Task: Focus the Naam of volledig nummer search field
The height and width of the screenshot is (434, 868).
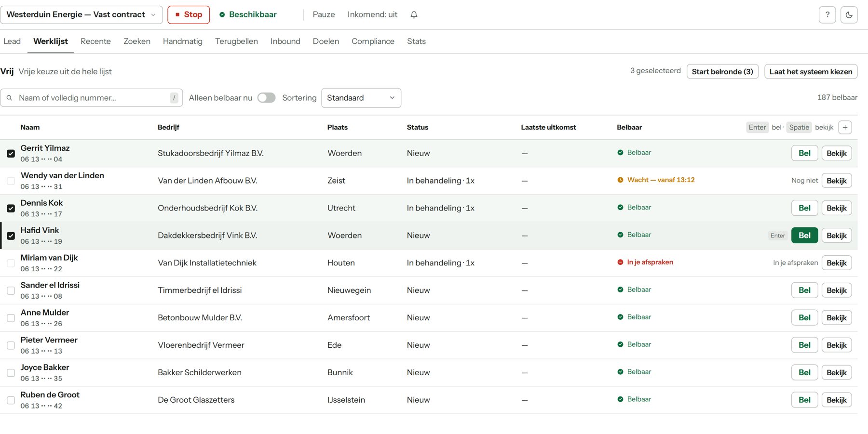Action: pos(92,98)
